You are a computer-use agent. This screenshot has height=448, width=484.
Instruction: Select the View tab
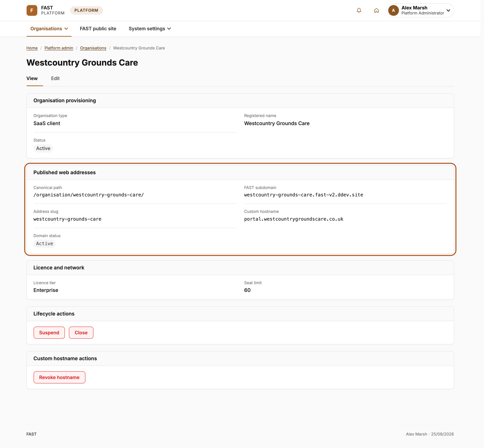pos(32,78)
